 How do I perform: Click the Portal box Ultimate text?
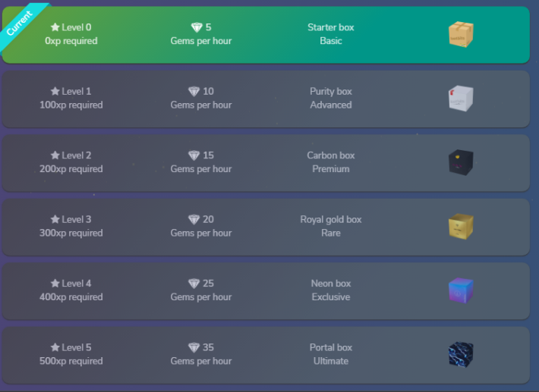(331, 354)
